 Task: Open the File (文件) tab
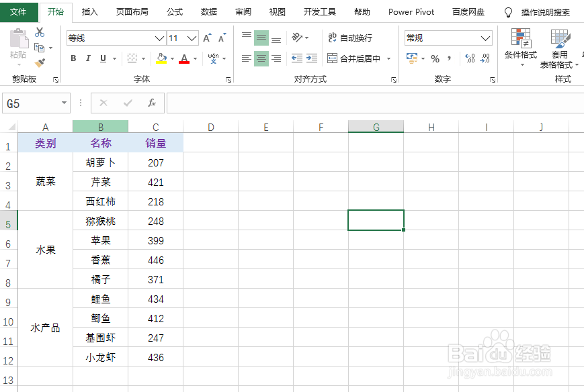coord(18,12)
